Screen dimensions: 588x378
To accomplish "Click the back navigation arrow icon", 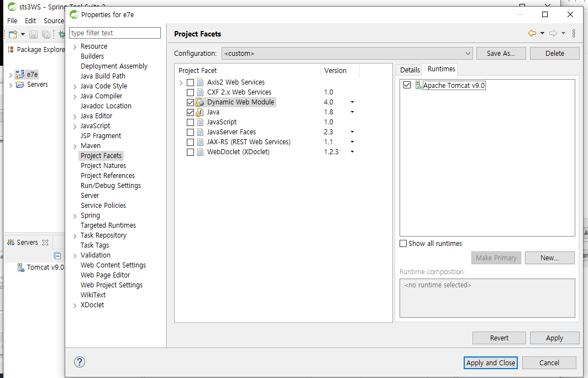I will tap(532, 33).
